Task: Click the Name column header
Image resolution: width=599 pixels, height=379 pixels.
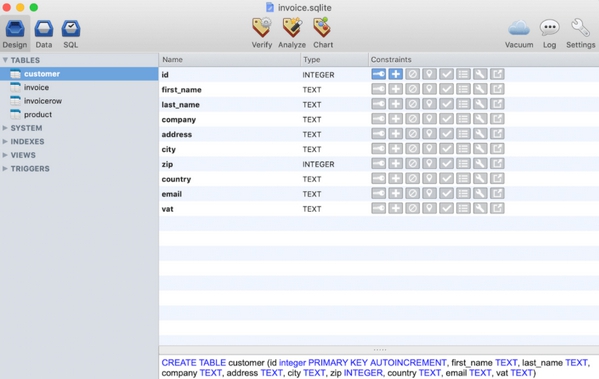Action: pos(230,60)
